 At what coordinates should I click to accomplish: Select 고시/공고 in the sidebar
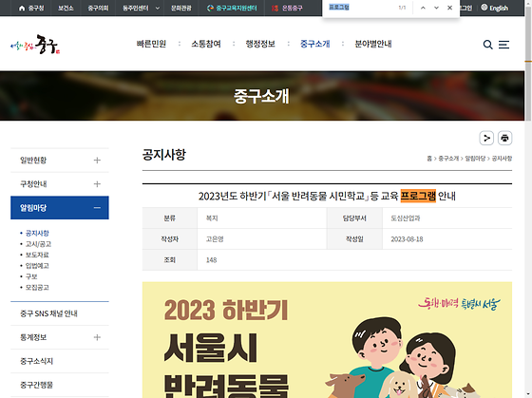(38, 244)
